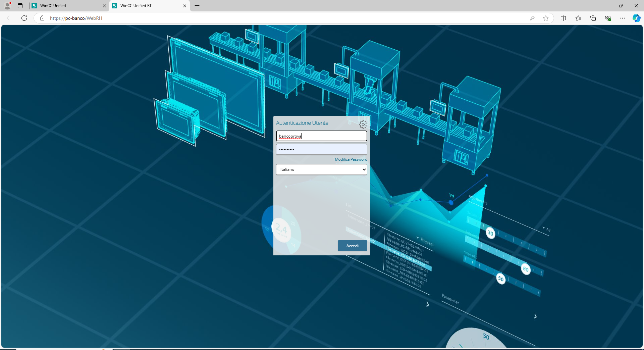Go back to previous page
The width and height of the screenshot is (644, 350).
(x=9, y=18)
